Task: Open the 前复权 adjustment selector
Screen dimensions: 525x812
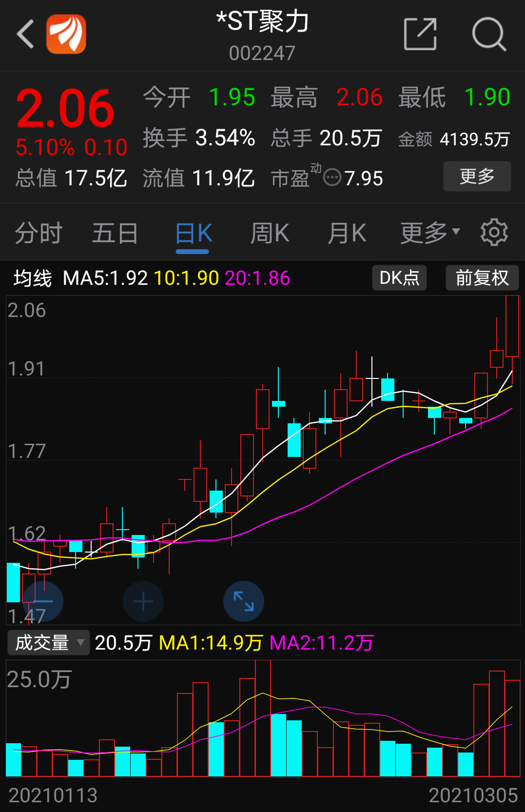Action: (x=482, y=278)
